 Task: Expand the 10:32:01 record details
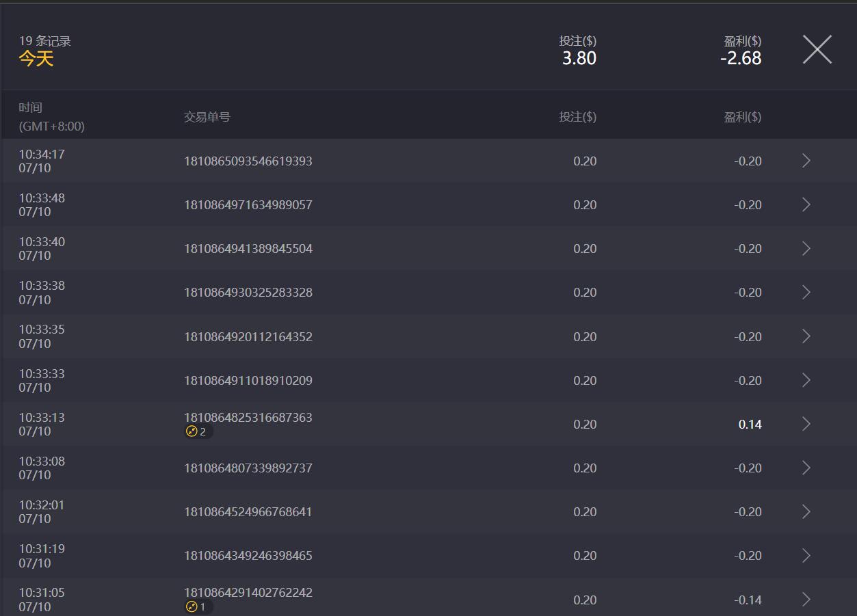click(x=806, y=511)
